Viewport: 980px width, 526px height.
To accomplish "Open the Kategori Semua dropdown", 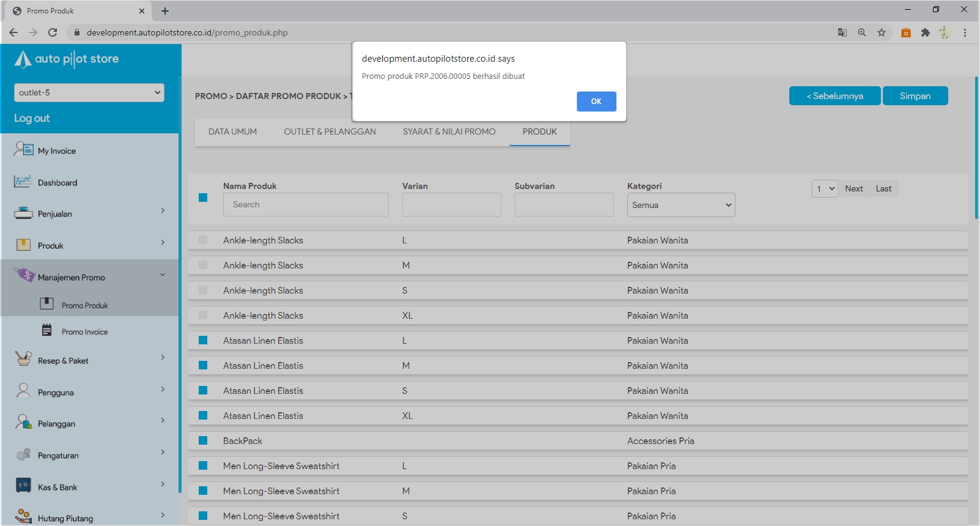I will (680, 205).
